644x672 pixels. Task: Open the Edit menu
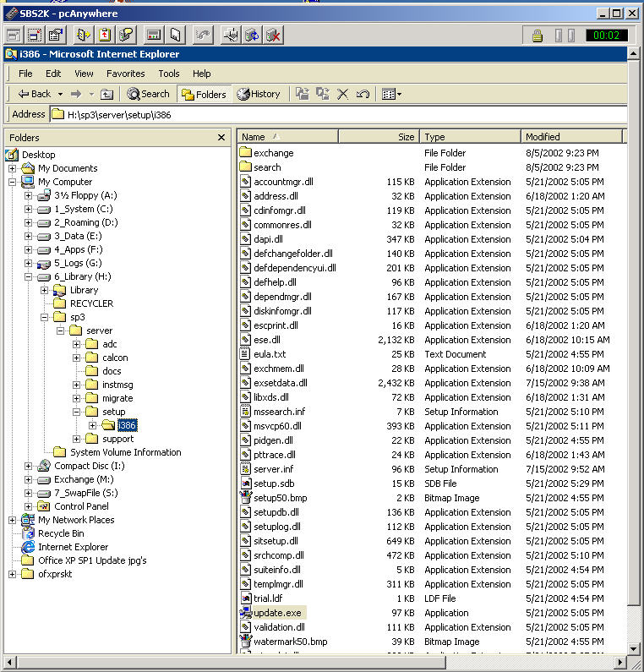point(53,74)
